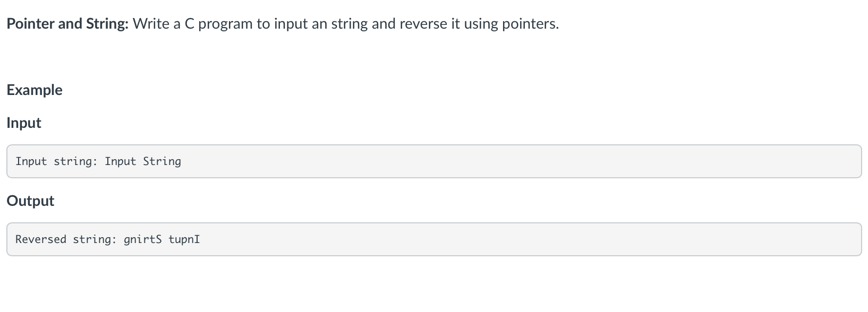Image resolution: width=868 pixels, height=312 pixels.
Task: Click the bold "Pointer and String:" label
Action: pyautogui.click(x=68, y=24)
